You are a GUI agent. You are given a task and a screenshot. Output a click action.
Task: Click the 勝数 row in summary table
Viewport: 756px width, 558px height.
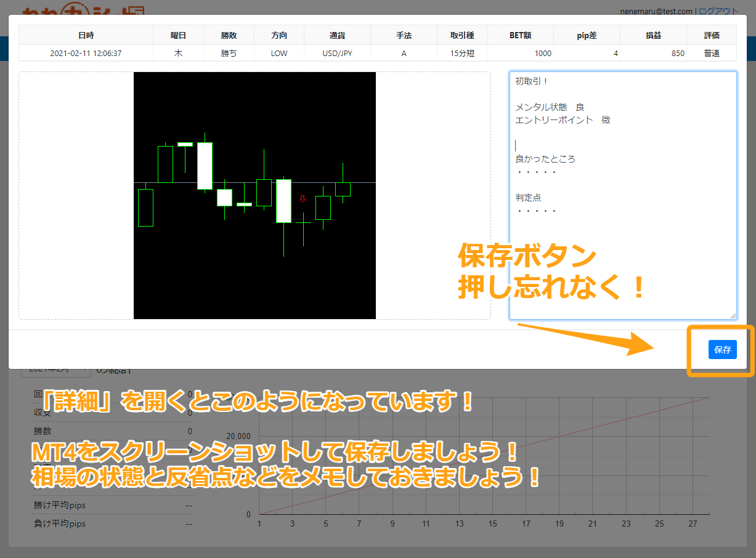[x=113, y=431]
